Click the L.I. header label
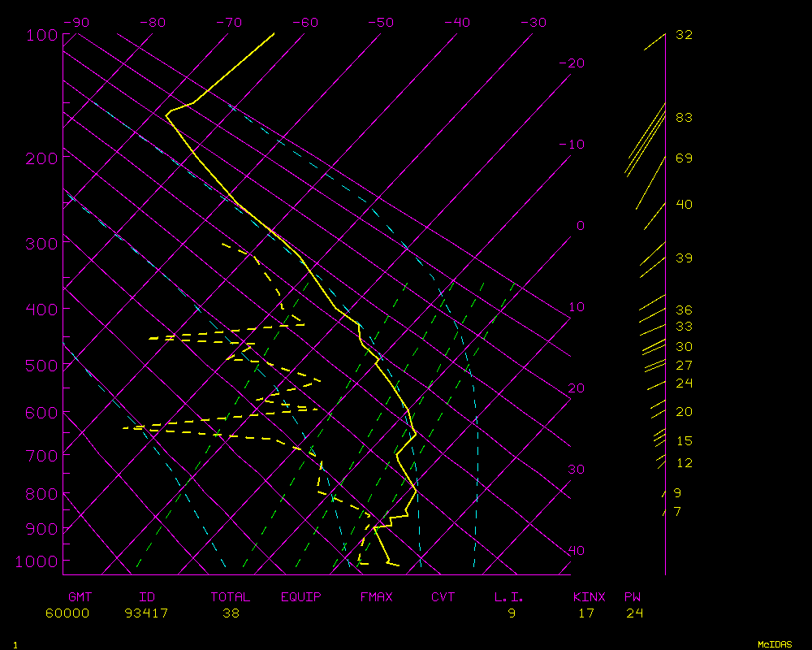Viewport: 812px width, 650px height. click(509, 597)
